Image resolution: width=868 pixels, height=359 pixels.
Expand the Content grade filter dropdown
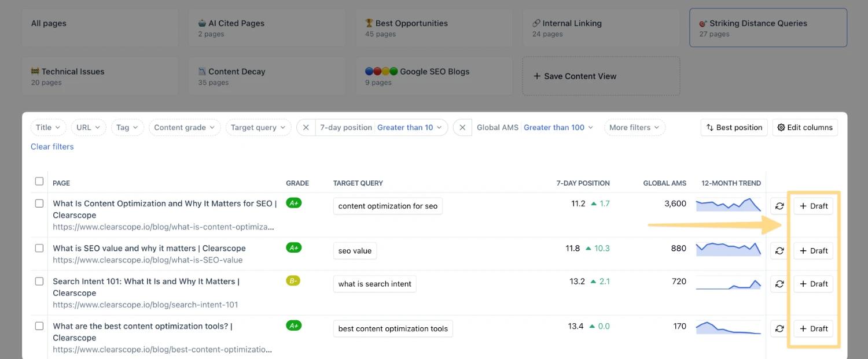coord(185,127)
